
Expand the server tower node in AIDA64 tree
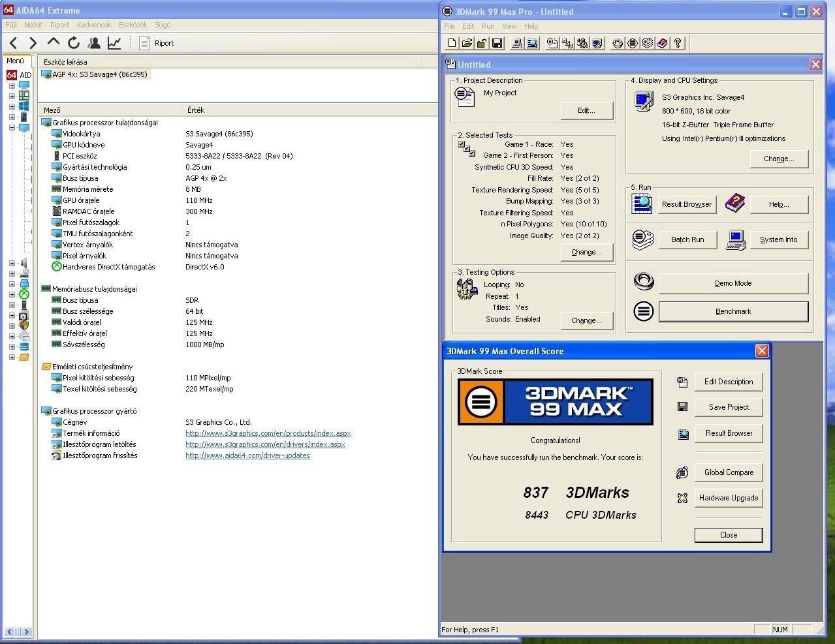pos(12,117)
